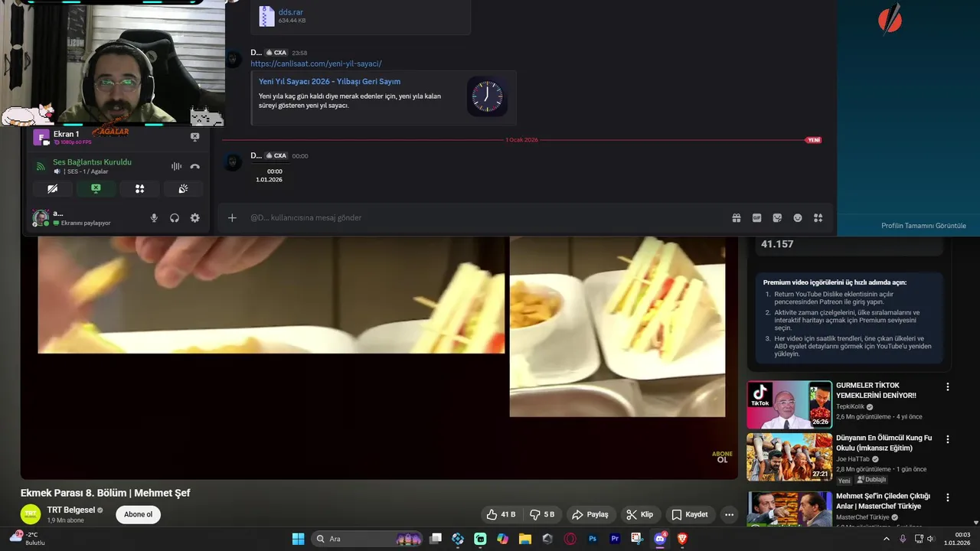Viewport: 980px width, 551px height.
Task: Toggle the green screen share button
Action: [x=96, y=188]
